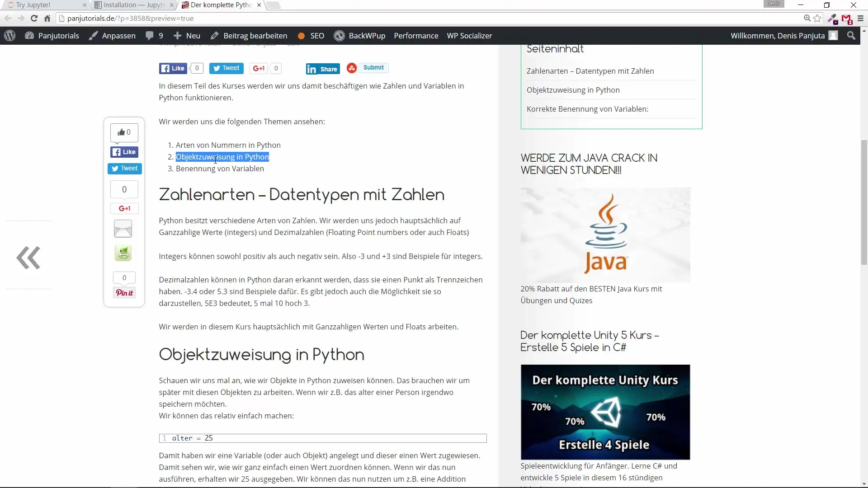Viewport: 868px width, 488px height.
Task: Open the SEO menu item
Action: click(x=311, y=36)
